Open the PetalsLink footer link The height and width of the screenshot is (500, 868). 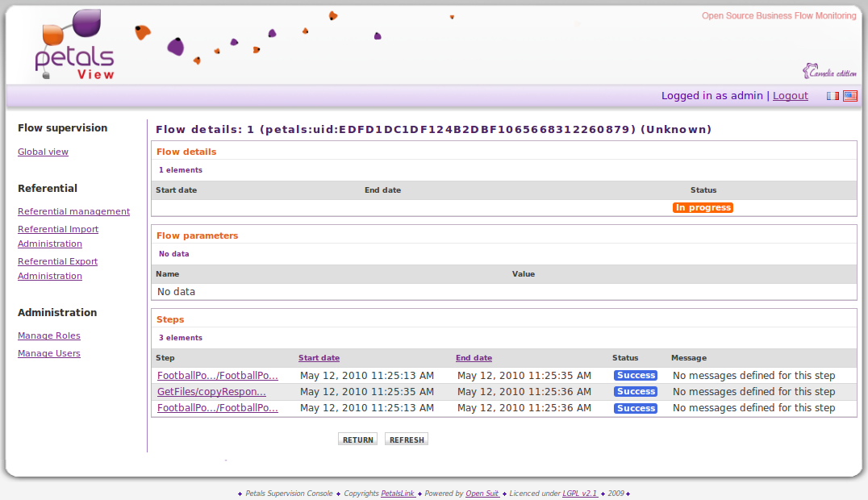pos(398,494)
